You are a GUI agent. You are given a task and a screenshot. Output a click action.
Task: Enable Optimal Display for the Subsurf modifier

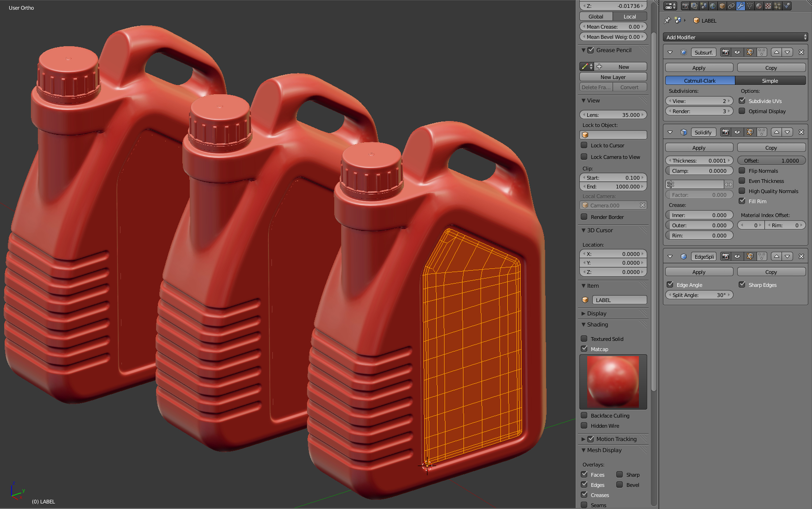743,111
